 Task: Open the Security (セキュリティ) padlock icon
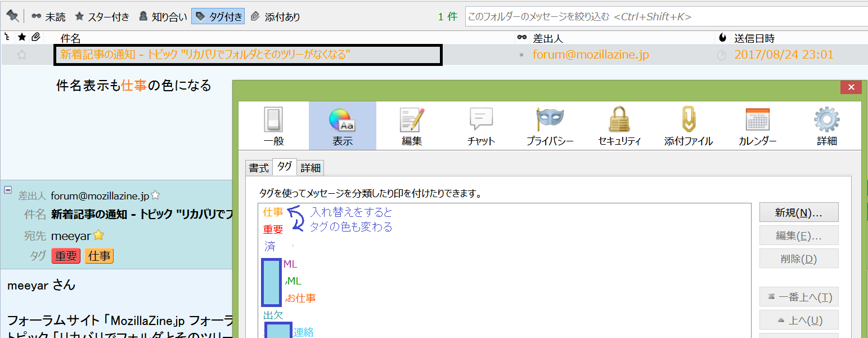click(619, 125)
